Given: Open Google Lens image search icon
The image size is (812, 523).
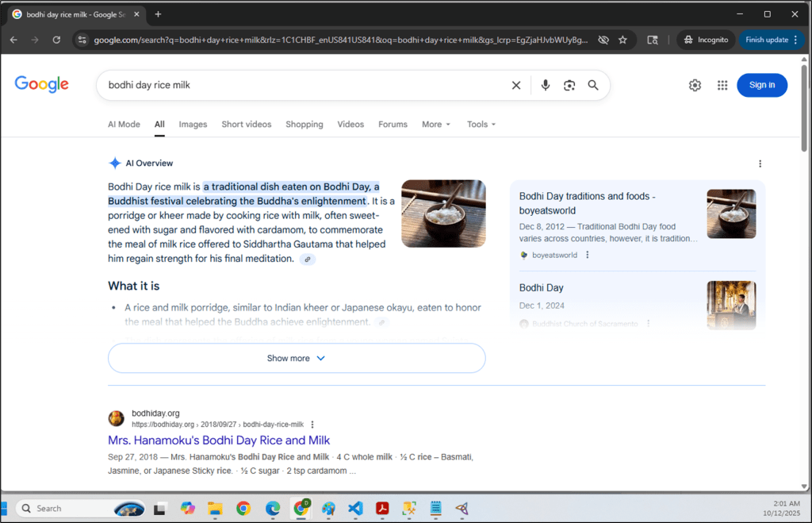Looking at the screenshot, I should pos(569,86).
